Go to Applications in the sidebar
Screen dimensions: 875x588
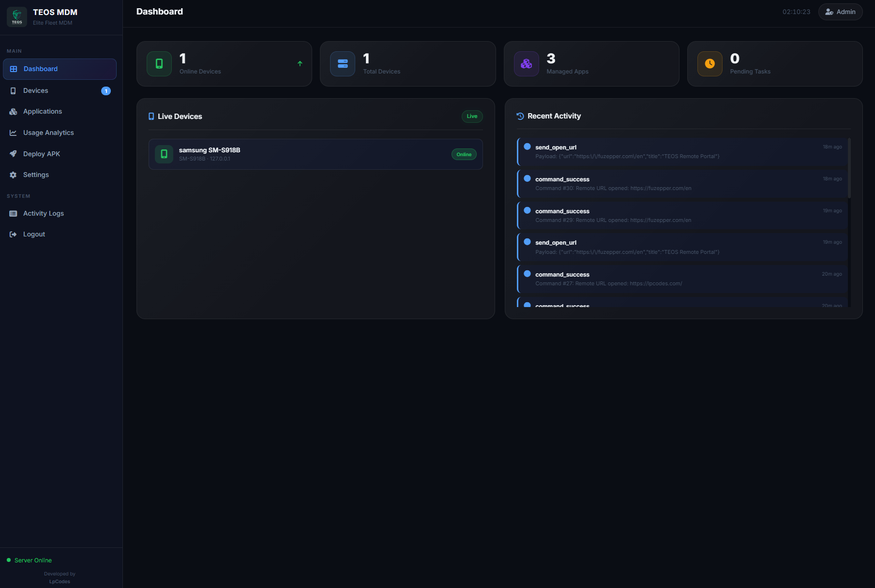coord(43,112)
